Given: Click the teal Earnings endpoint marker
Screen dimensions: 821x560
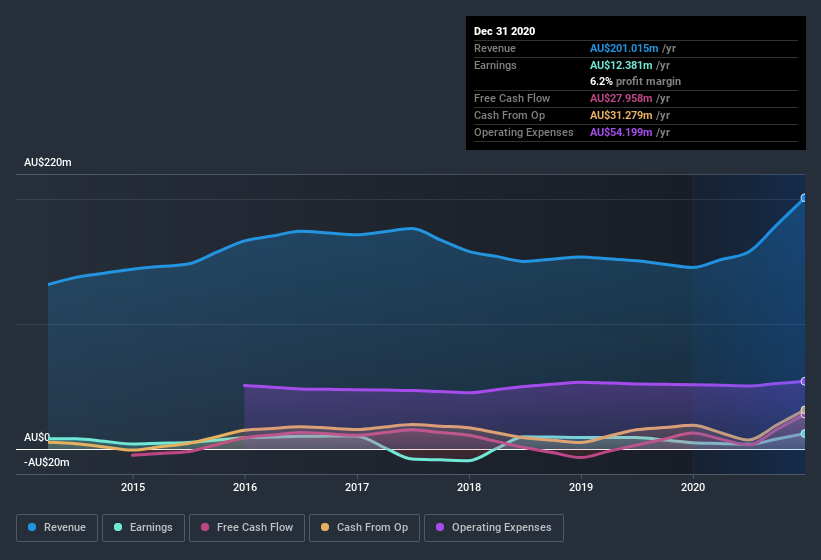Looking at the screenshot, I should (804, 433).
